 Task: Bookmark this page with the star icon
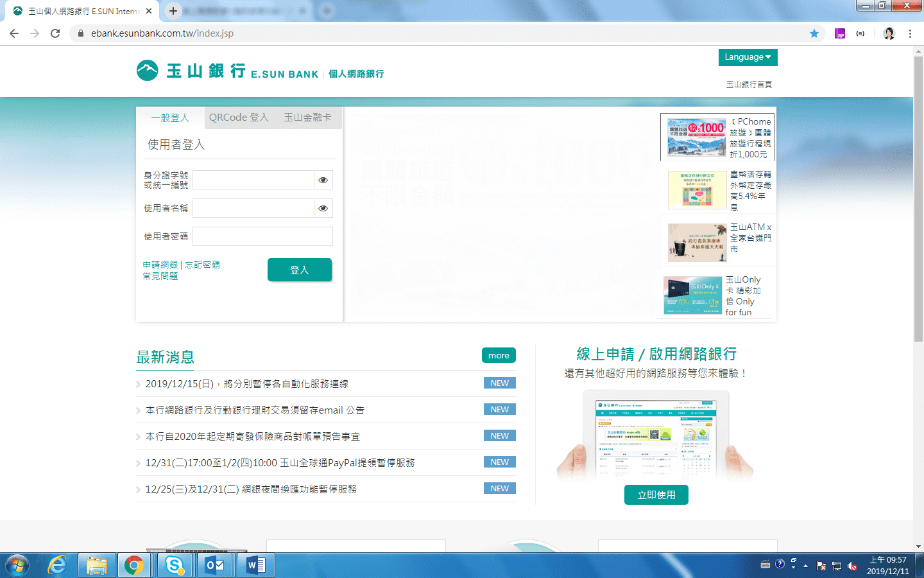point(814,33)
